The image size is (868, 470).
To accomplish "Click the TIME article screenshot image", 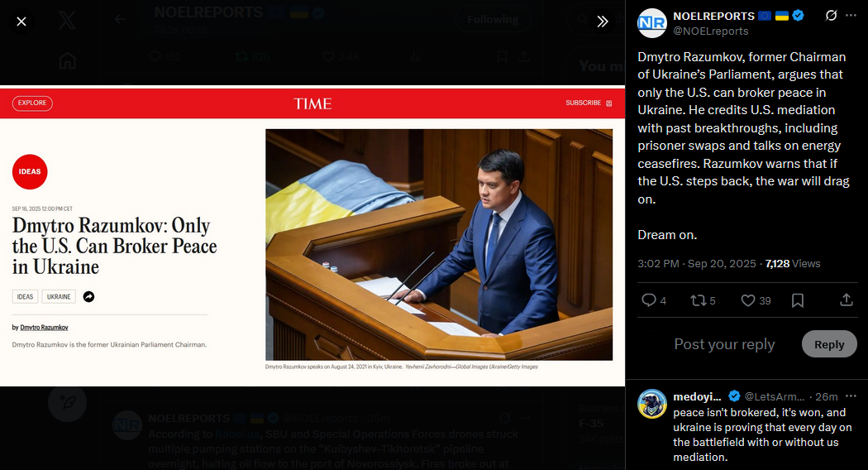I will pos(312,236).
